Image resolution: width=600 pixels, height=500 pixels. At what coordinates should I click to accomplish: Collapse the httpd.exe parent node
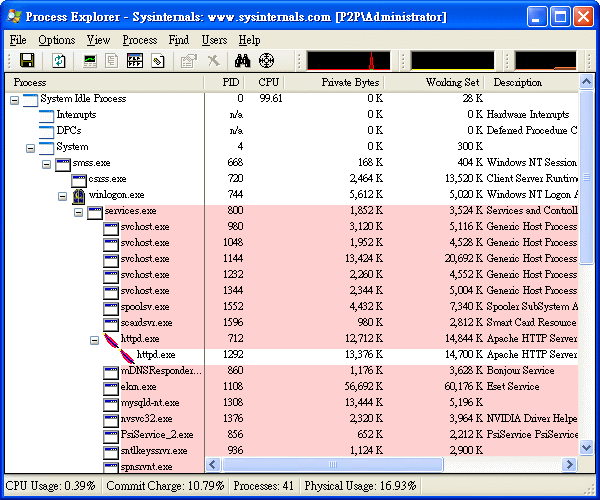click(95, 339)
